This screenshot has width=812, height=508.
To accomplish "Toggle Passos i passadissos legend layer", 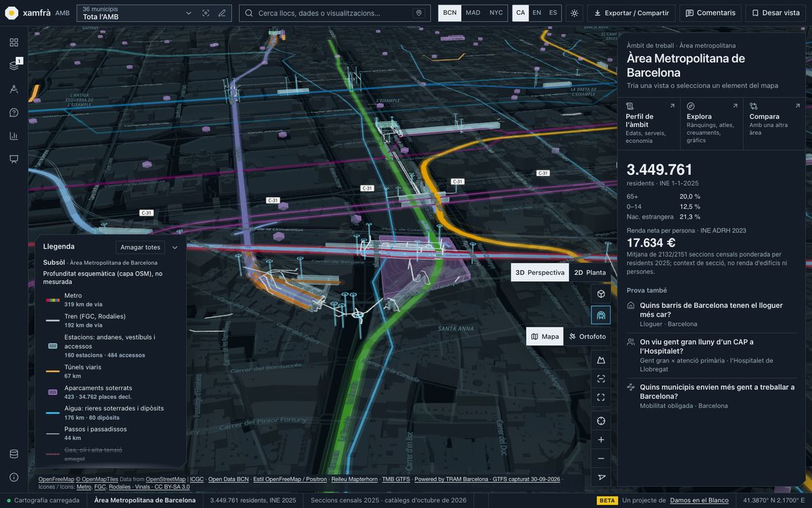I will click(x=110, y=433).
